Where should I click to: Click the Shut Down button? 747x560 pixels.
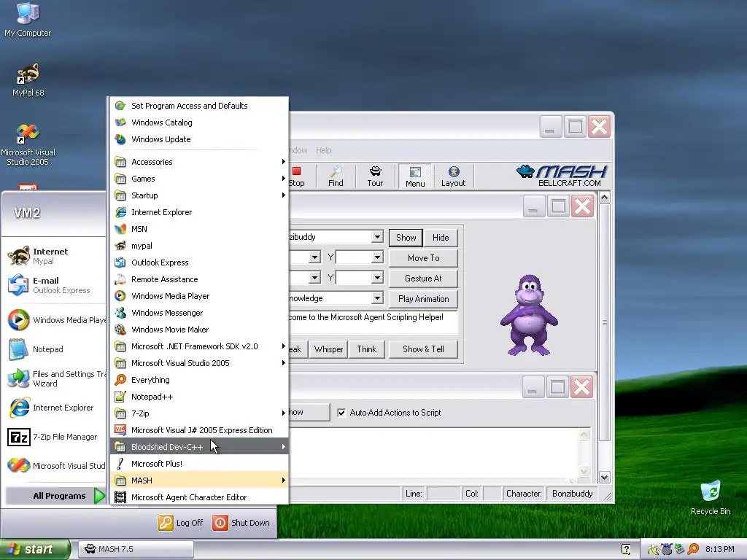(x=241, y=523)
